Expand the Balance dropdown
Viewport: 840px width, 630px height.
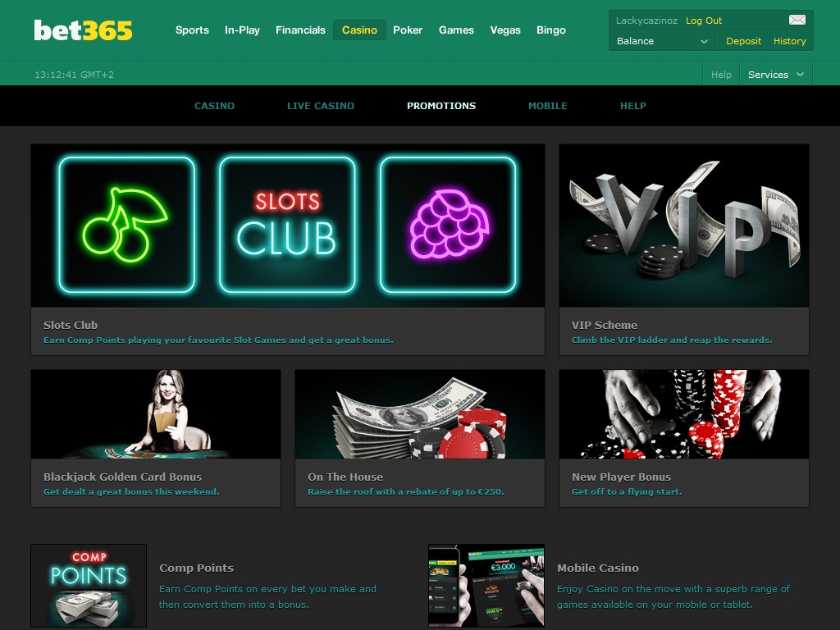click(662, 41)
